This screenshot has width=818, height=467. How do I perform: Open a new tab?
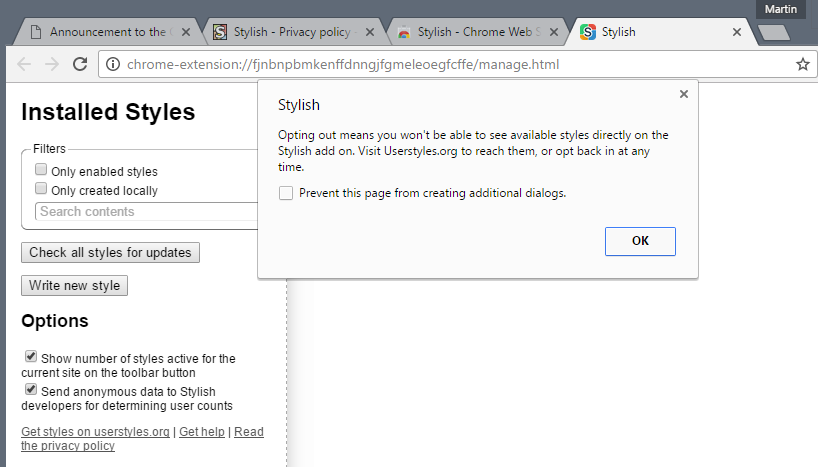pyautogui.click(x=774, y=33)
